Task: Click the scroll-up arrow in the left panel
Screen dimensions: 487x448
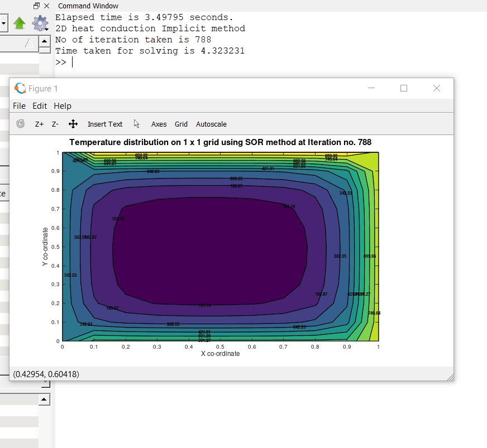Action: click(x=44, y=41)
